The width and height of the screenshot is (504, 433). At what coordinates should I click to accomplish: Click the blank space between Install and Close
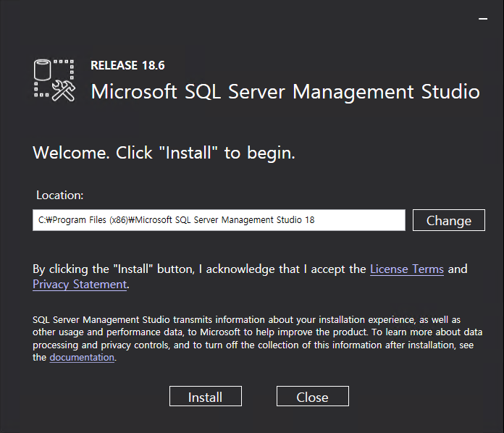(x=259, y=397)
